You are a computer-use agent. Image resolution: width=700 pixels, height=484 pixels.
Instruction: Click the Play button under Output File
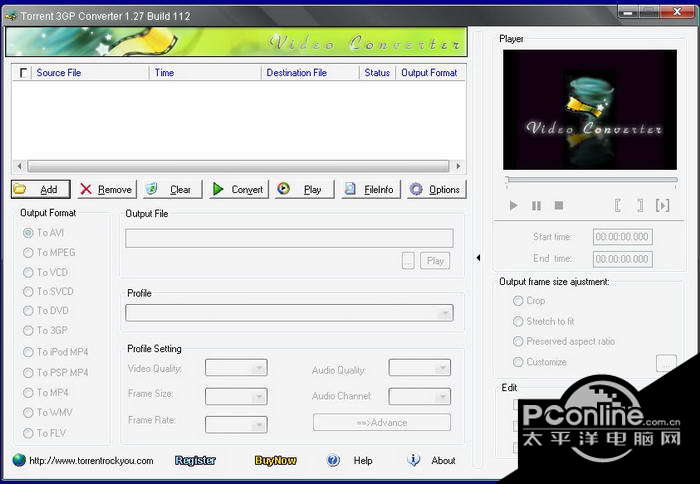(x=435, y=261)
